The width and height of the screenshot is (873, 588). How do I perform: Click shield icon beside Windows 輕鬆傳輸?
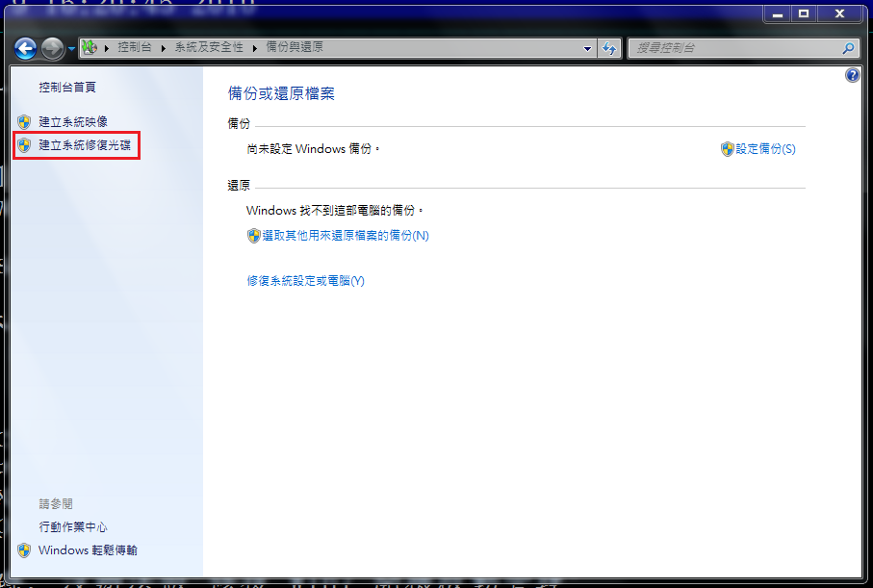(24, 550)
